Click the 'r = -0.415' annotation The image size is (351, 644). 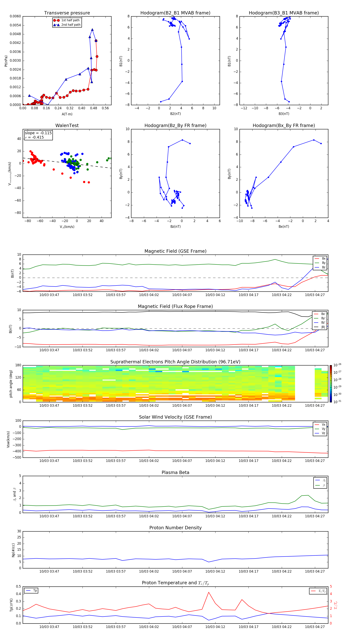pos(35,137)
